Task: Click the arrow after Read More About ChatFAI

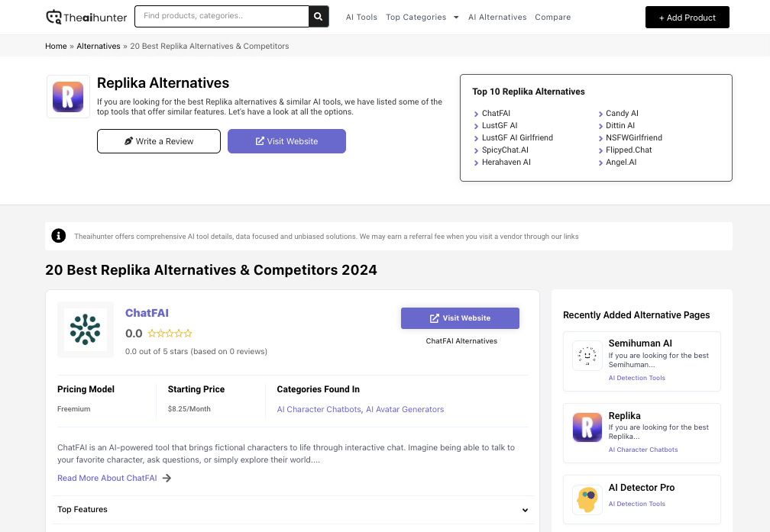Action: click(167, 478)
